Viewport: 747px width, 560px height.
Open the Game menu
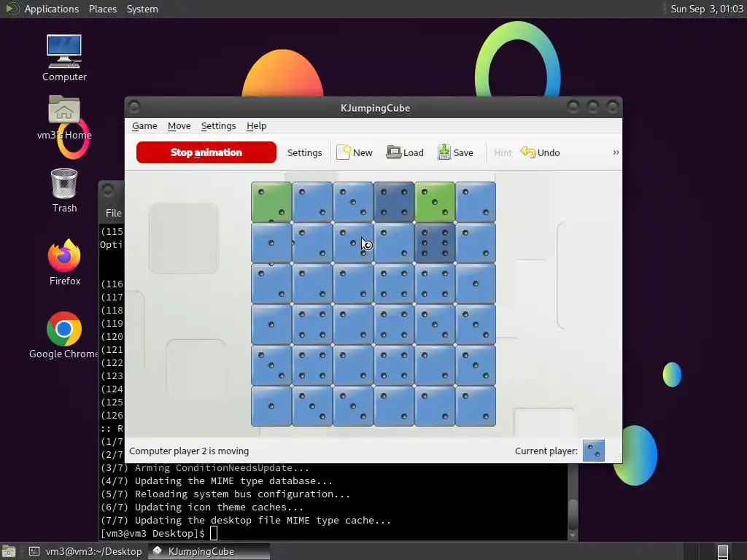144,125
